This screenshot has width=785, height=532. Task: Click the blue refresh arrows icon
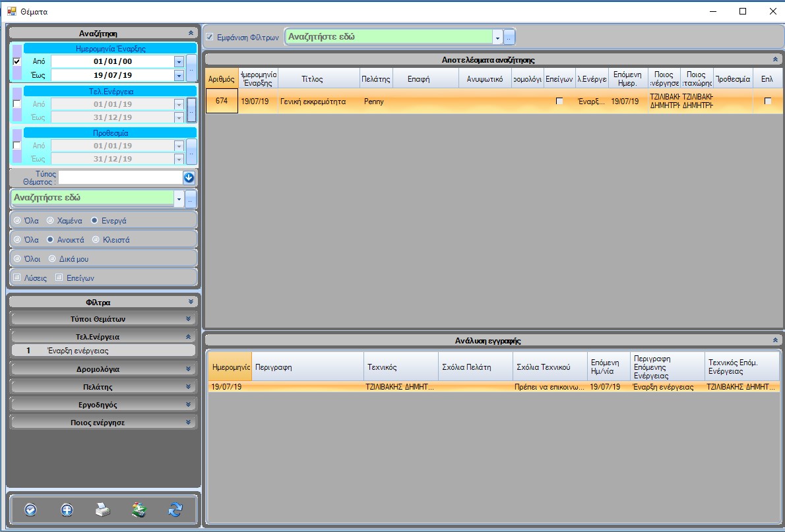pos(175,510)
